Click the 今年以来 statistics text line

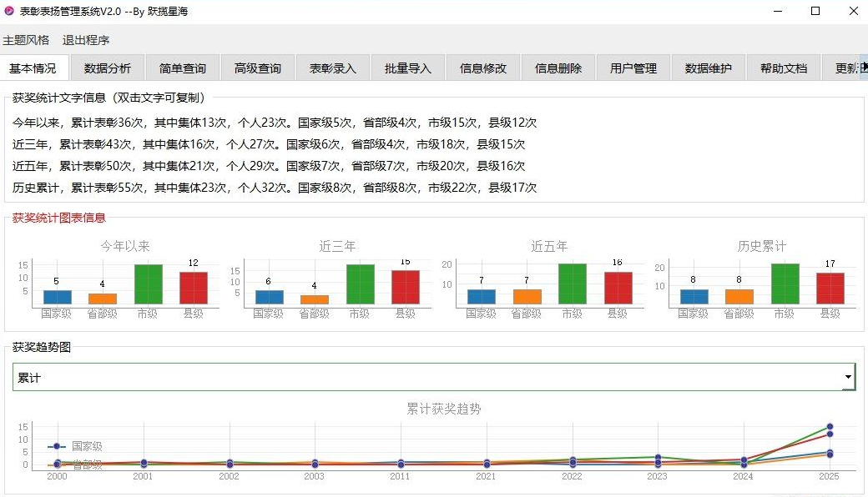(x=275, y=123)
